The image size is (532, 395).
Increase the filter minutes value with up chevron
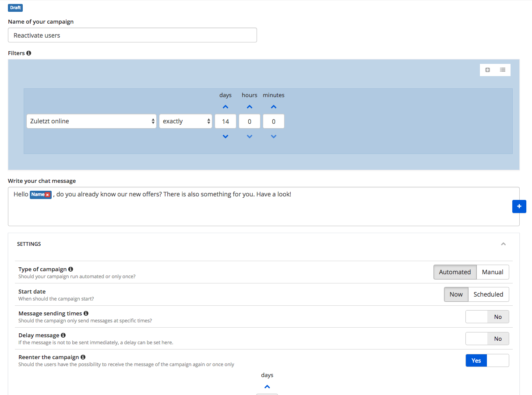point(274,107)
